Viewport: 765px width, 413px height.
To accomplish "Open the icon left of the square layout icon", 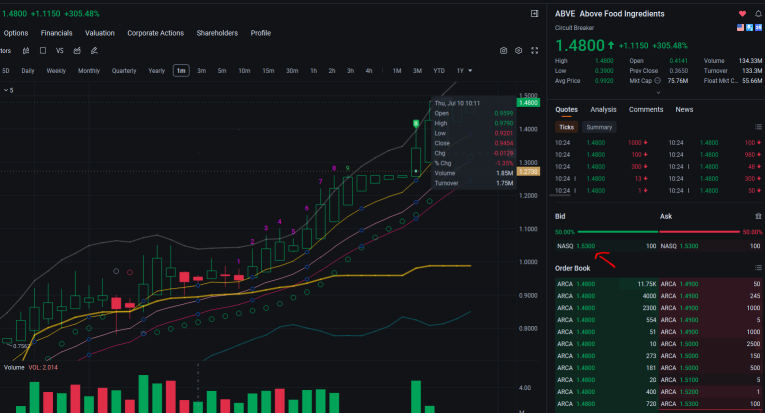I will point(26,51).
